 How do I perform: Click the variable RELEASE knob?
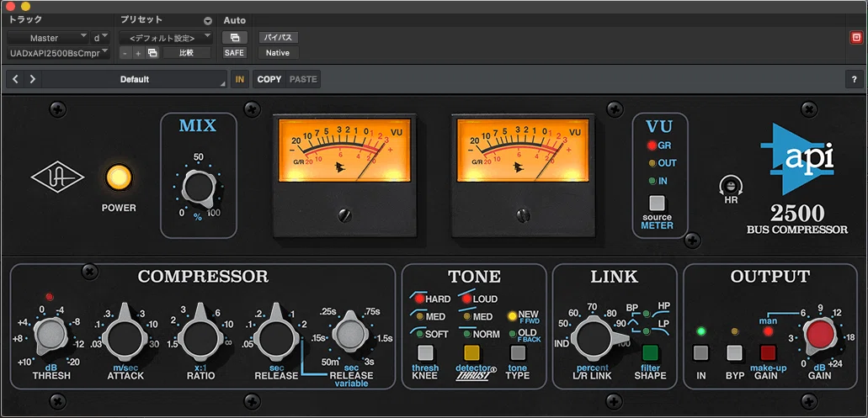point(349,335)
